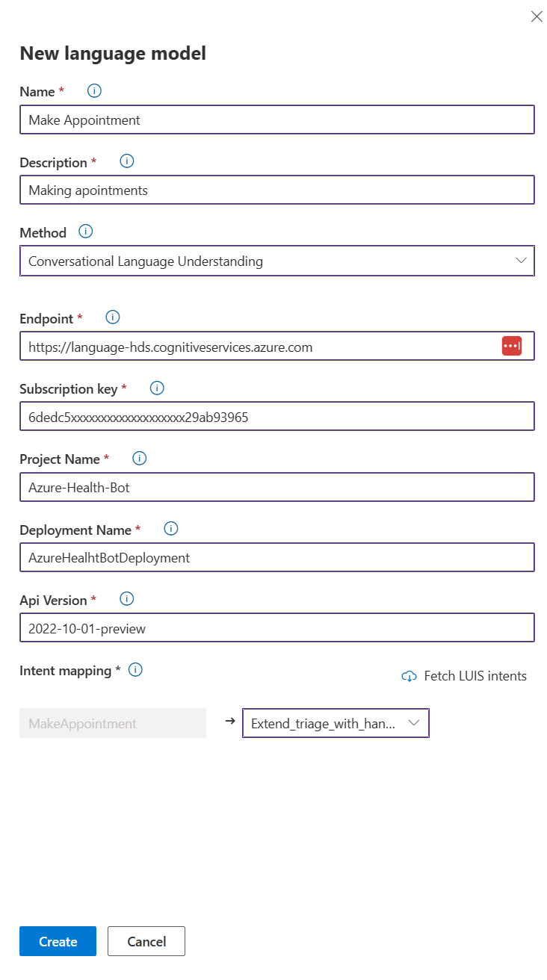Open the Intent mapping info tooltip
This screenshot has height=980, width=547.
(x=135, y=670)
